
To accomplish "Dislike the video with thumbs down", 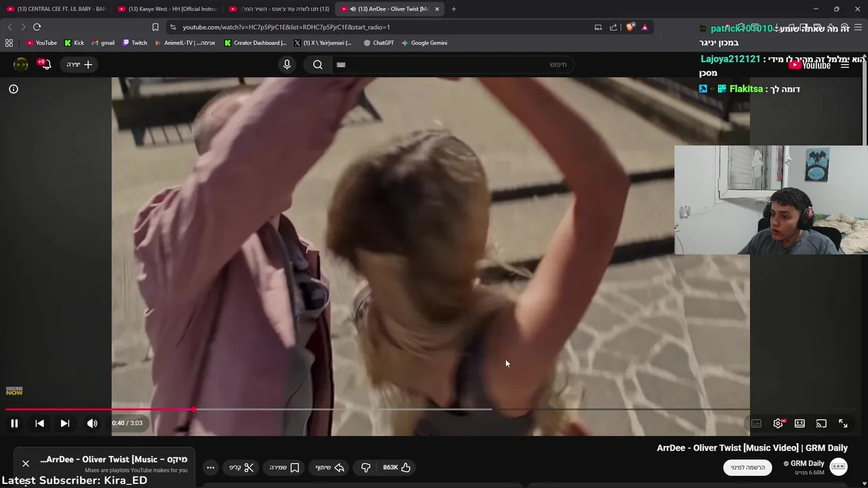I will [366, 468].
